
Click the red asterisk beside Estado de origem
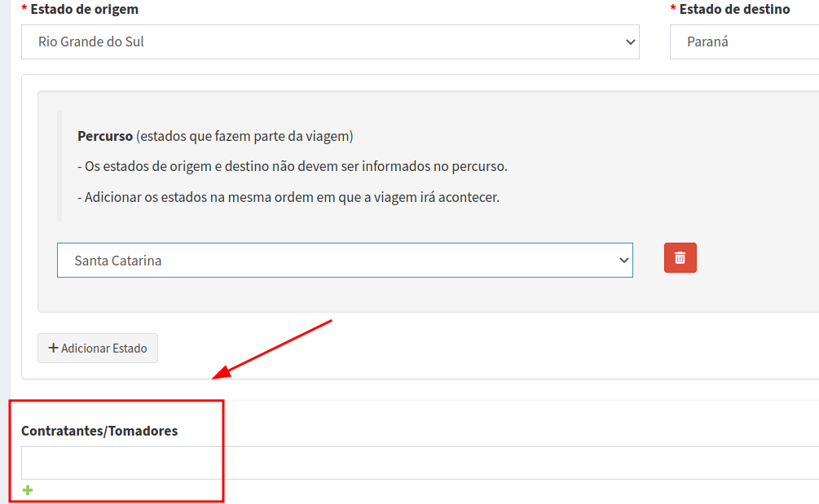coord(24,10)
